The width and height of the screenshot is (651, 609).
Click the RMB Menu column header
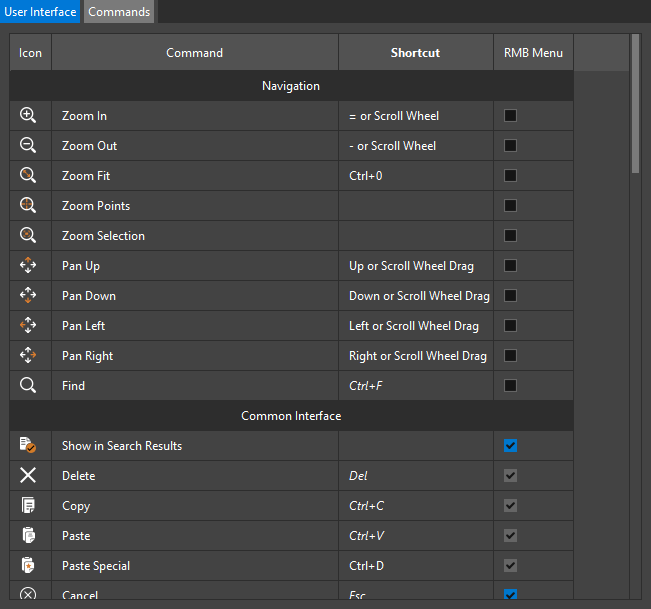(x=533, y=52)
